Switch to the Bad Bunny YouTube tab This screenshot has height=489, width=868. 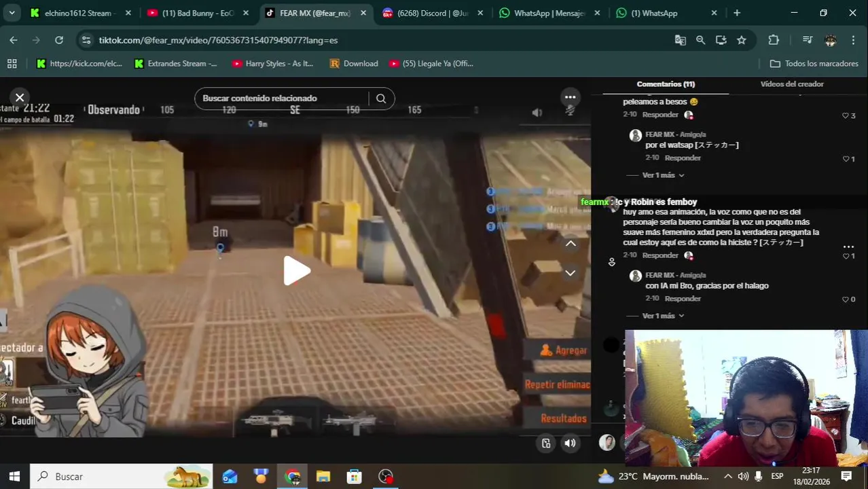[198, 13]
